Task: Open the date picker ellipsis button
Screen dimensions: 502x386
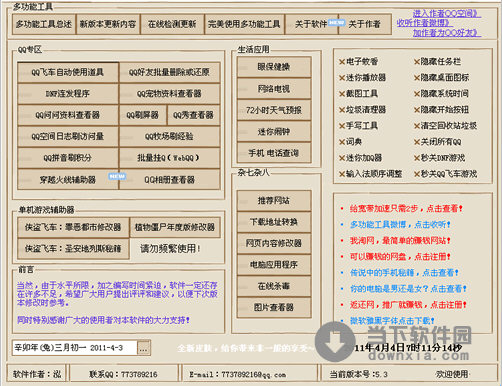Action: click(x=144, y=348)
